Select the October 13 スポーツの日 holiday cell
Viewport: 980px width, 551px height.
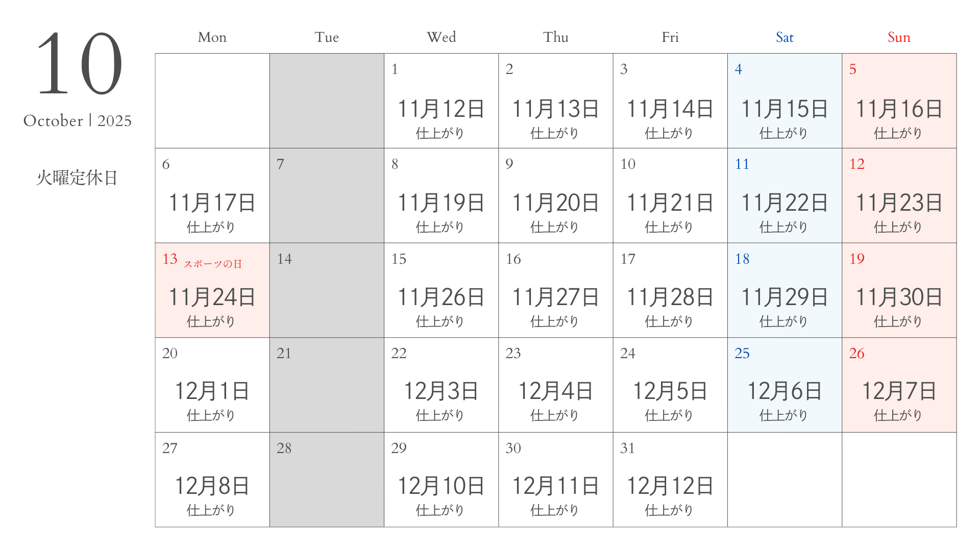pyautogui.click(x=212, y=290)
